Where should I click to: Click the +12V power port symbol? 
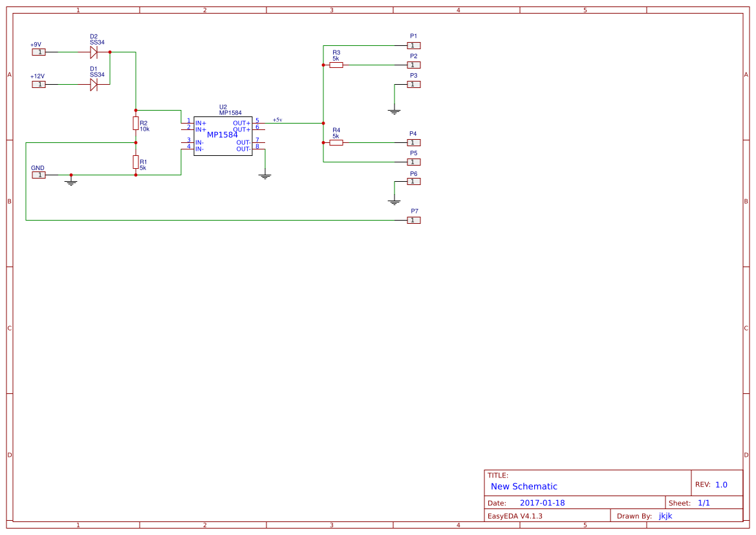click(38, 85)
